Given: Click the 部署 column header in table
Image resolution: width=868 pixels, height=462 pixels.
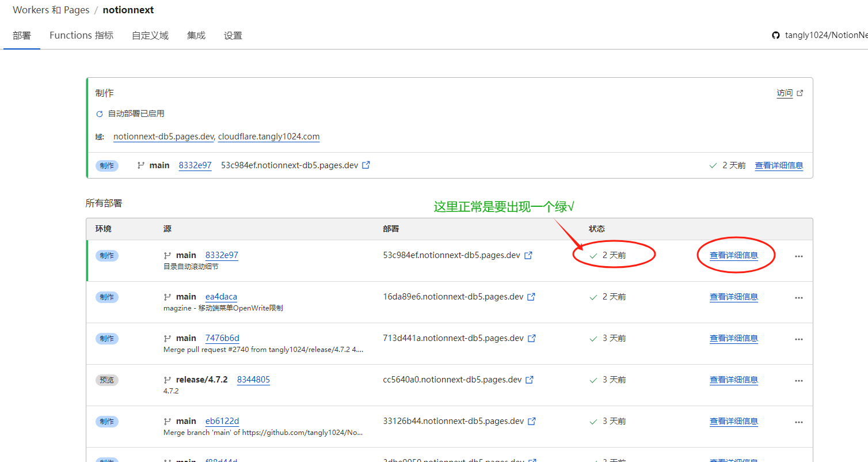Looking at the screenshot, I should coord(391,229).
